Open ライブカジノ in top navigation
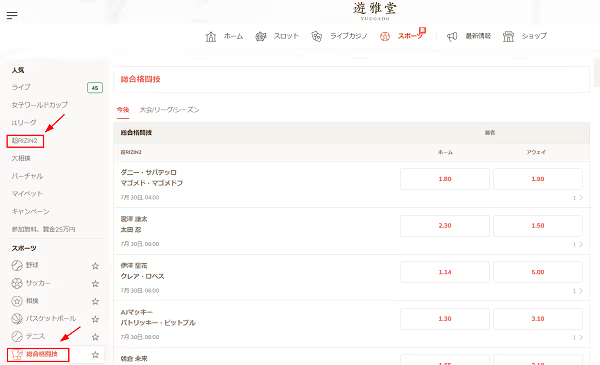Screen dimensions: 600x365 pos(349,36)
